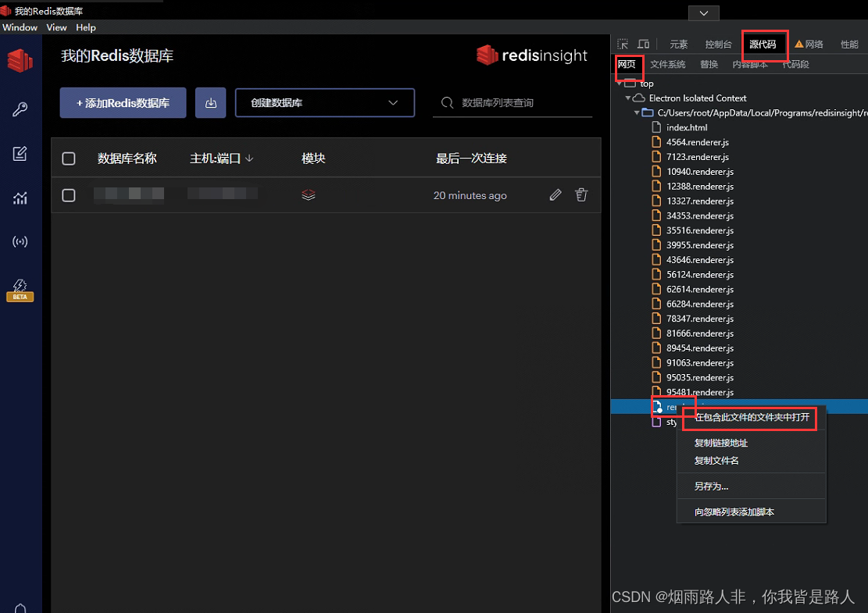Viewport: 868px width, 613px height.
Task: Open the View menu
Action: click(x=56, y=27)
